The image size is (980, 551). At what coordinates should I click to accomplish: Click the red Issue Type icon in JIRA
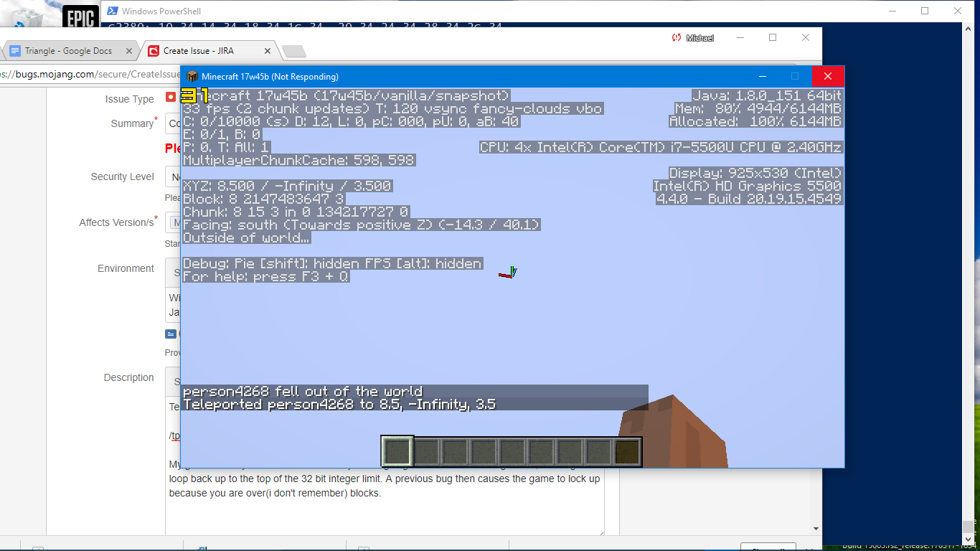pos(171,97)
